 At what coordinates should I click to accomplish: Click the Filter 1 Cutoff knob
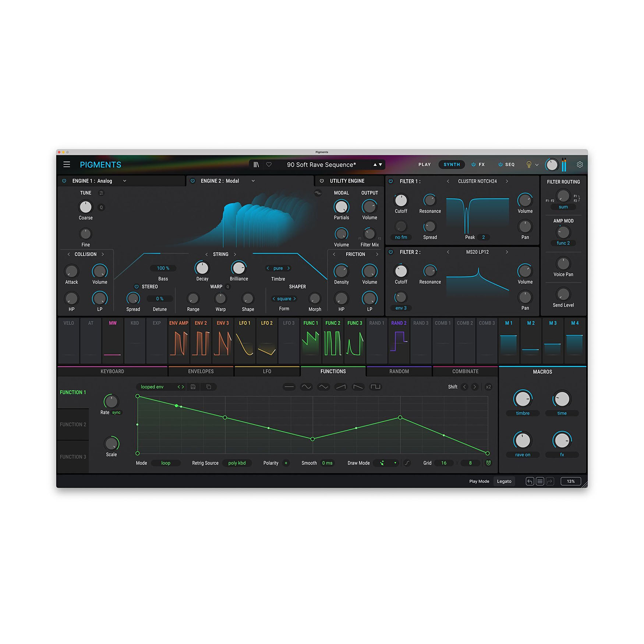[401, 200]
